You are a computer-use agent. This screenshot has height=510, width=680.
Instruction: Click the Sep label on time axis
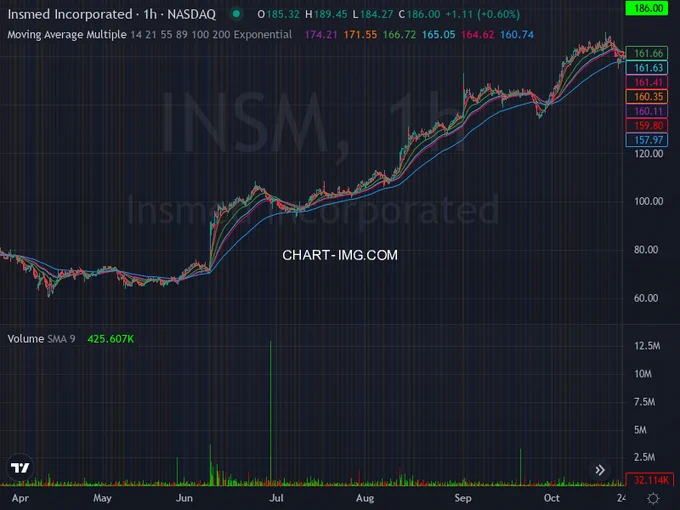tap(463, 496)
